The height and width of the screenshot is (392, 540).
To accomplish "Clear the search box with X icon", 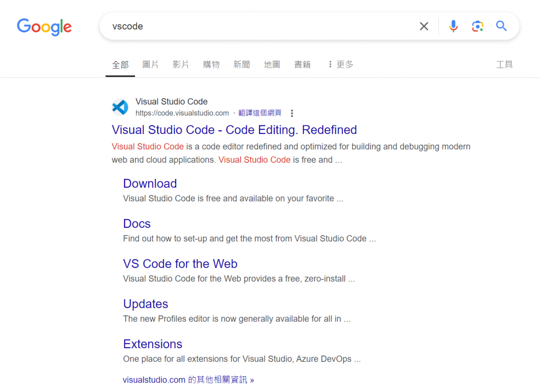I will [x=424, y=26].
